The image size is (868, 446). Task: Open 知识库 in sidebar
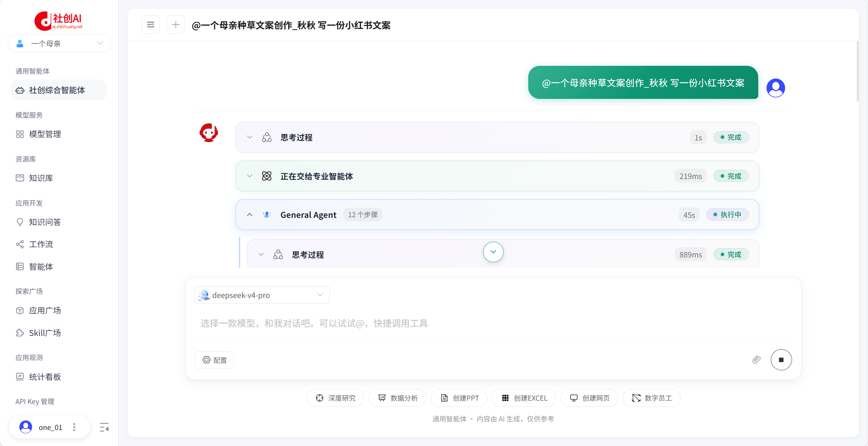(59, 178)
